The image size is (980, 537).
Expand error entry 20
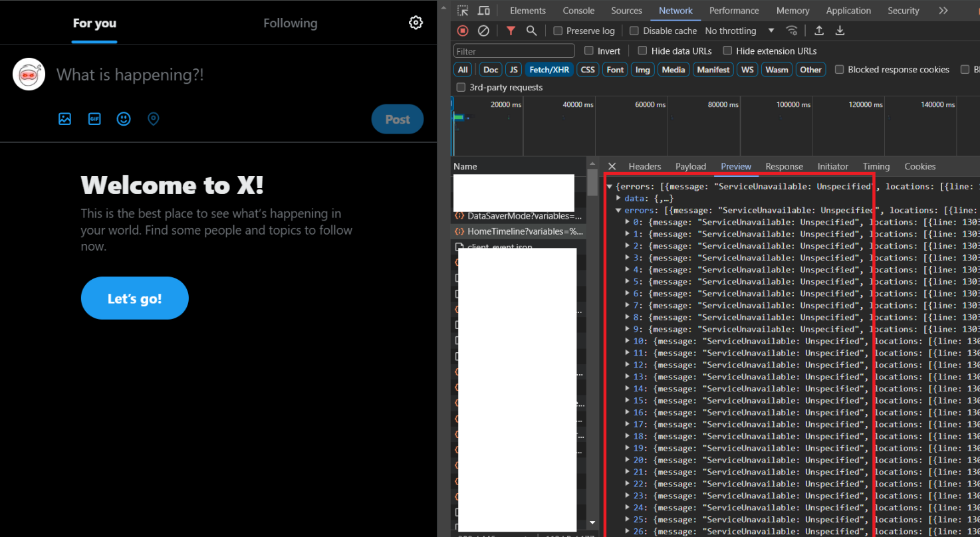click(x=628, y=461)
